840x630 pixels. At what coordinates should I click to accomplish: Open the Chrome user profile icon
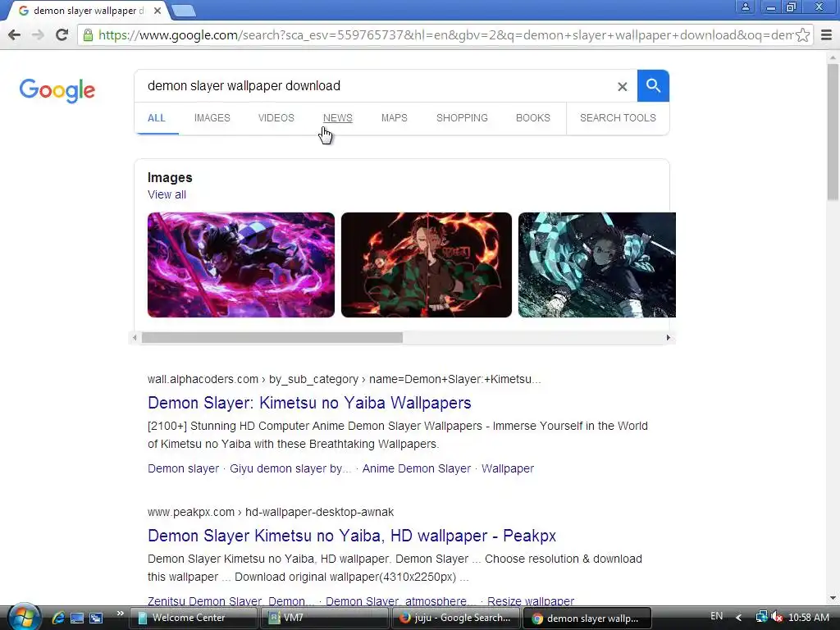(x=745, y=7)
